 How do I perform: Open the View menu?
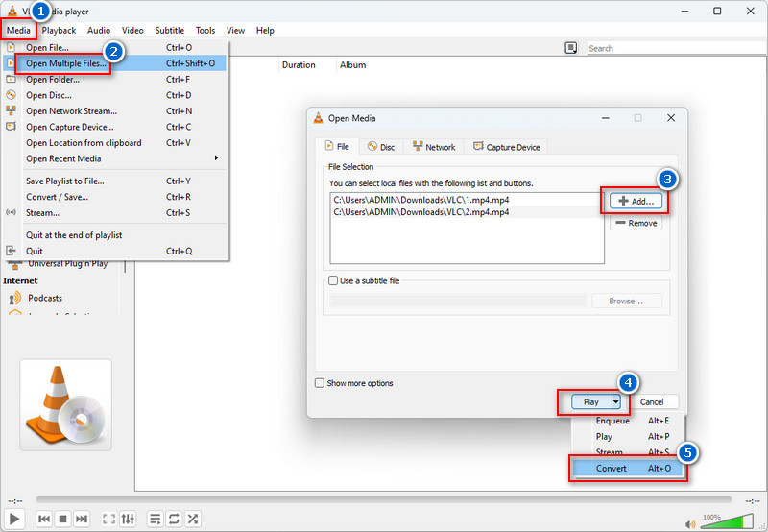pos(235,31)
